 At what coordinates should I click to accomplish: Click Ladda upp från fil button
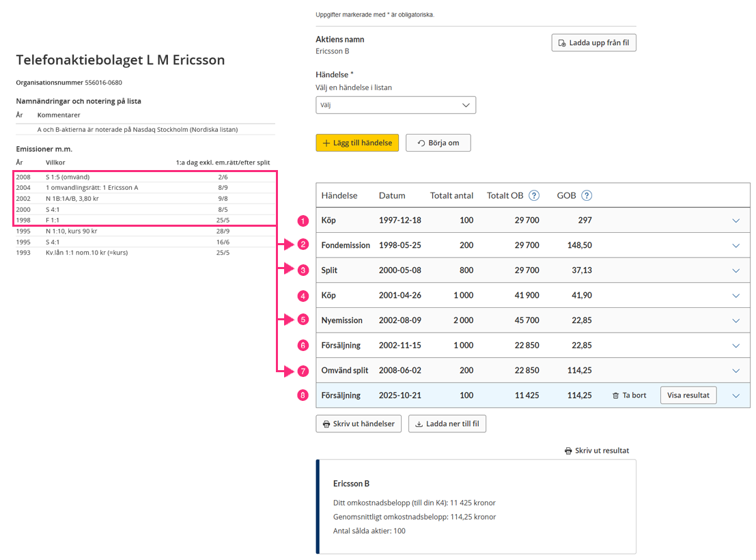593,43
